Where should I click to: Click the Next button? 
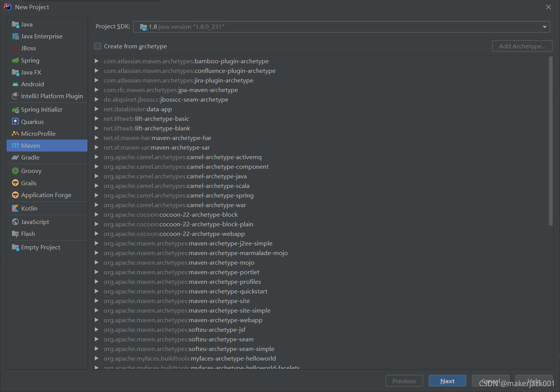(x=448, y=381)
